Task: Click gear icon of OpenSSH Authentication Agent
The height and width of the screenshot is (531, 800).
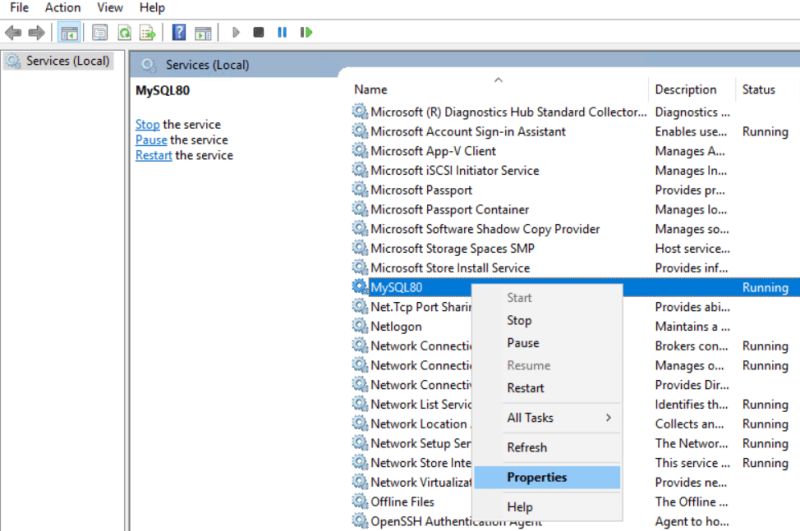Action: 360,520
